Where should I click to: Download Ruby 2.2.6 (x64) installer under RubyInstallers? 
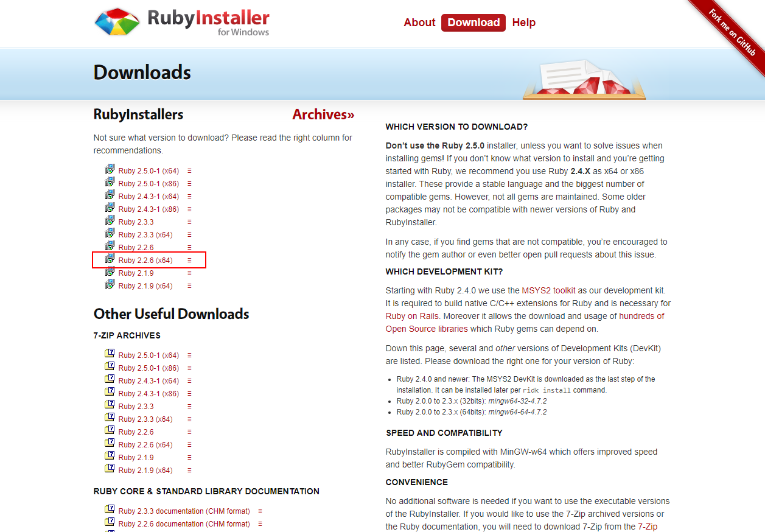click(x=145, y=261)
